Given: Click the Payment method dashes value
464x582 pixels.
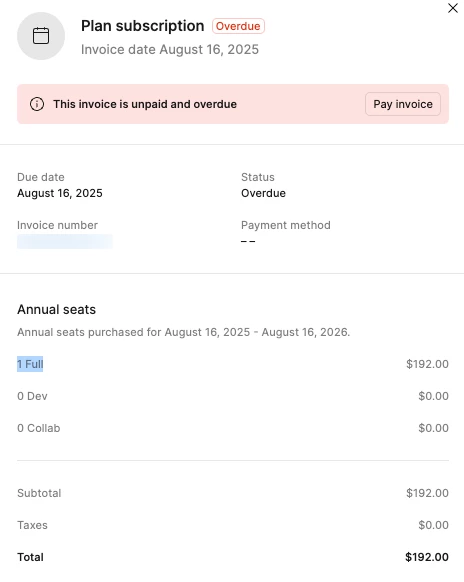Looking at the screenshot, I should tap(248, 241).
